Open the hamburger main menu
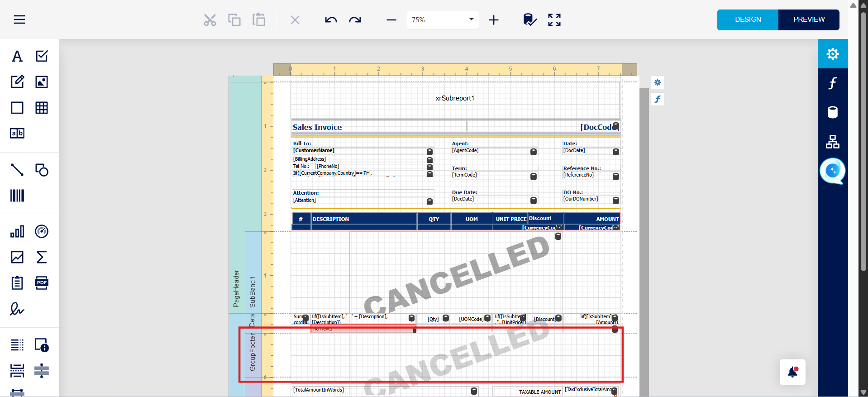Image resolution: width=868 pixels, height=397 pixels. pos(19,19)
